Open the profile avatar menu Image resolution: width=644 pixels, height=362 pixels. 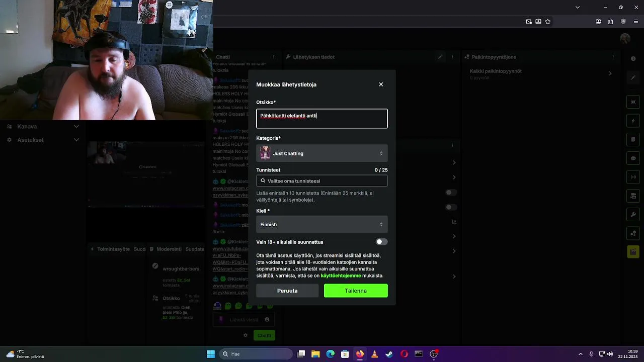coord(625,39)
